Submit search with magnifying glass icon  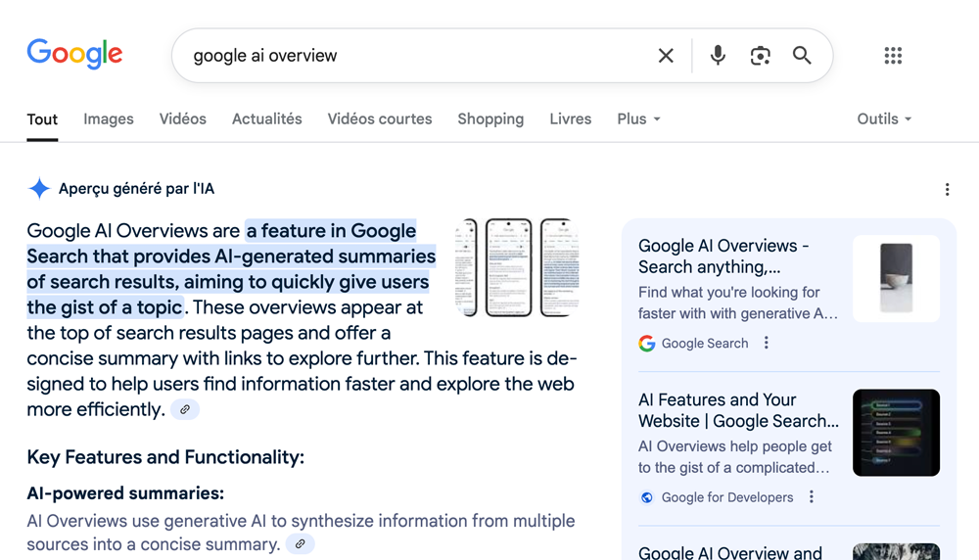[x=803, y=56]
